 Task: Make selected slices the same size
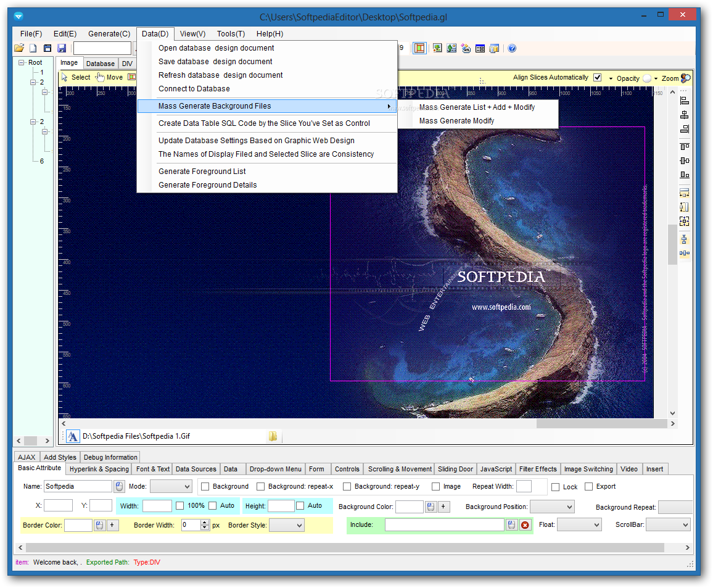[685, 222]
